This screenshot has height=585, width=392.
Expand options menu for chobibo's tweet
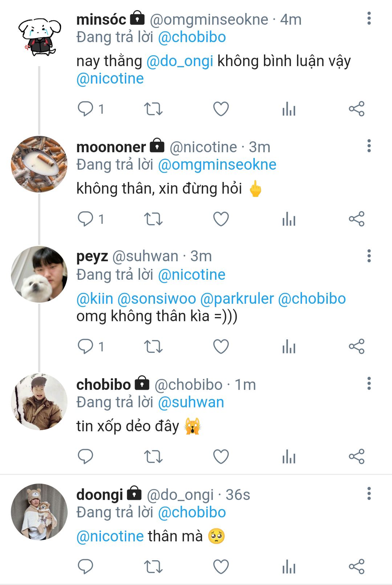pyautogui.click(x=369, y=384)
